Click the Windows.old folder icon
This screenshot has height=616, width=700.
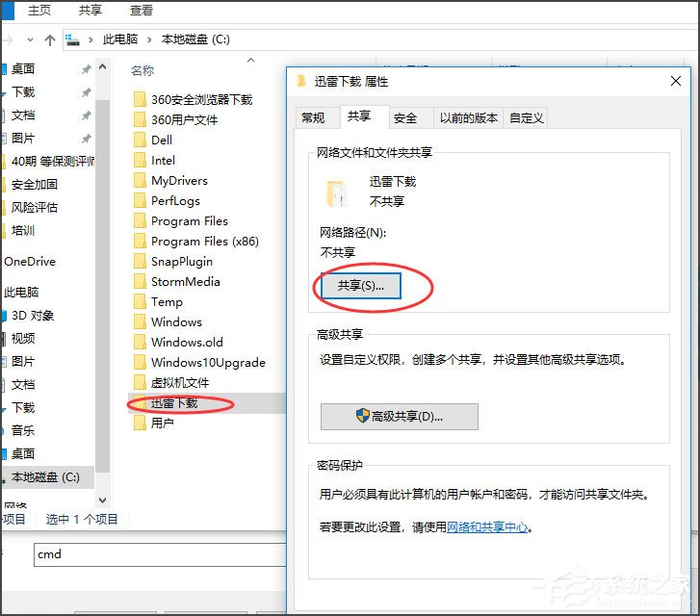click(140, 342)
